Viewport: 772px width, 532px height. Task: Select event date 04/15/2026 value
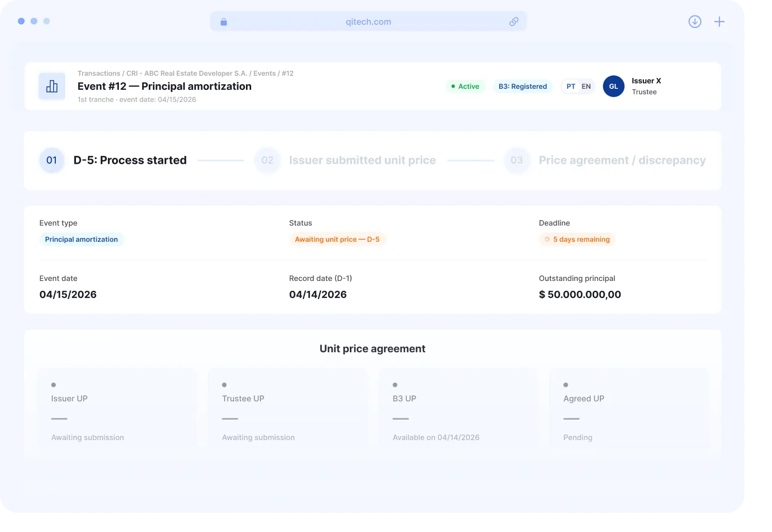pyautogui.click(x=68, y=294)
